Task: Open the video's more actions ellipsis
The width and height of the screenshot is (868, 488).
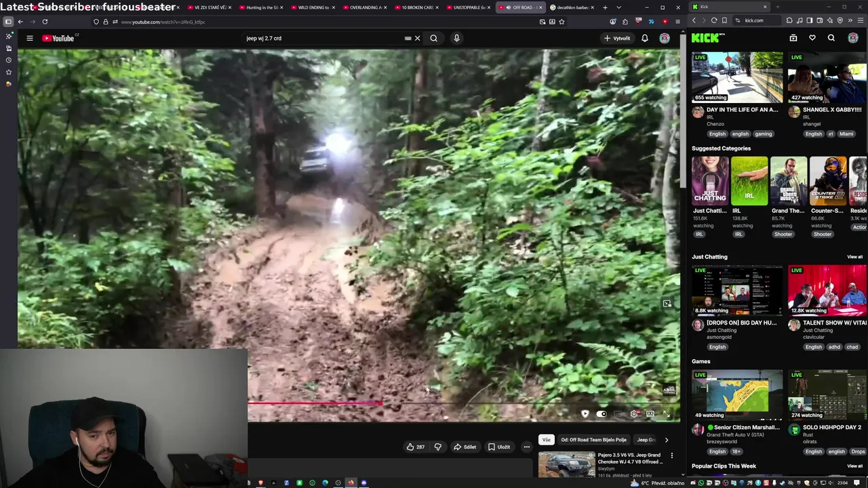Action: tap(526, 447)
